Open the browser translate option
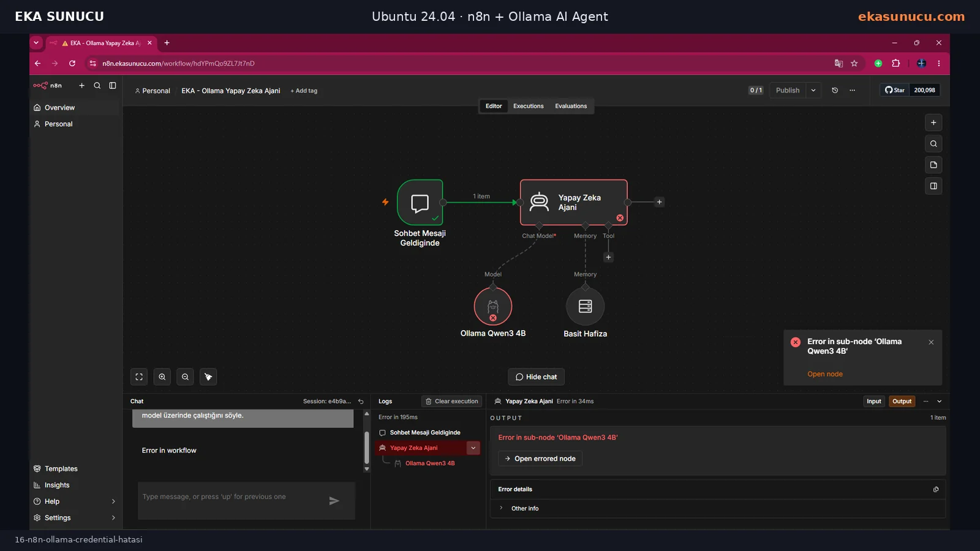980x551 pixels. click(839, 63)
